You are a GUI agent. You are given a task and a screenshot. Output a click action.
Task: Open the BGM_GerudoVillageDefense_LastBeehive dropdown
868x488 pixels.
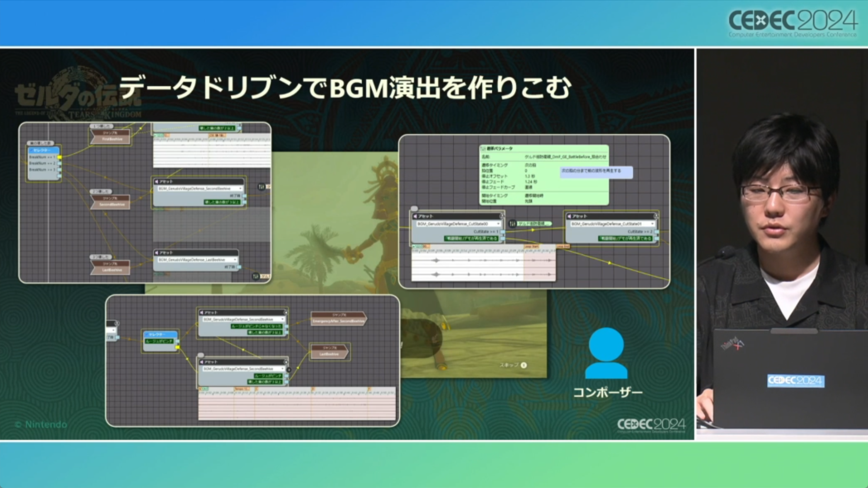click(197, 260)
